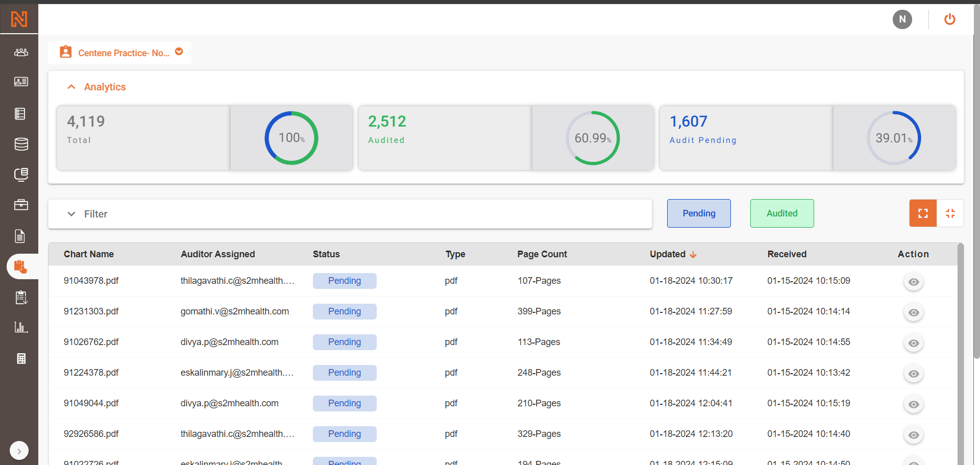Screen dimensions: 980x465
Task: View chart 91224378.pdf via eye icon
Action: [914, 374]
